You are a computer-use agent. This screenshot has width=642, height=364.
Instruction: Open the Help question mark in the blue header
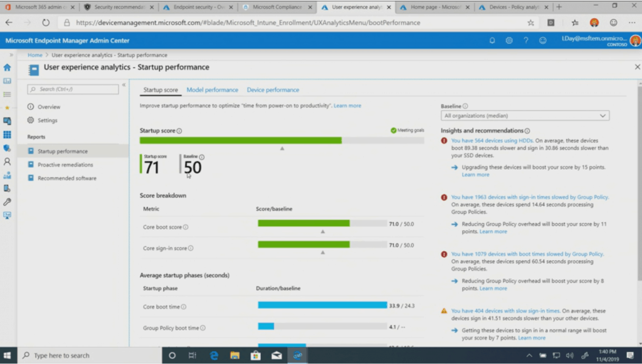click(526, 41)
